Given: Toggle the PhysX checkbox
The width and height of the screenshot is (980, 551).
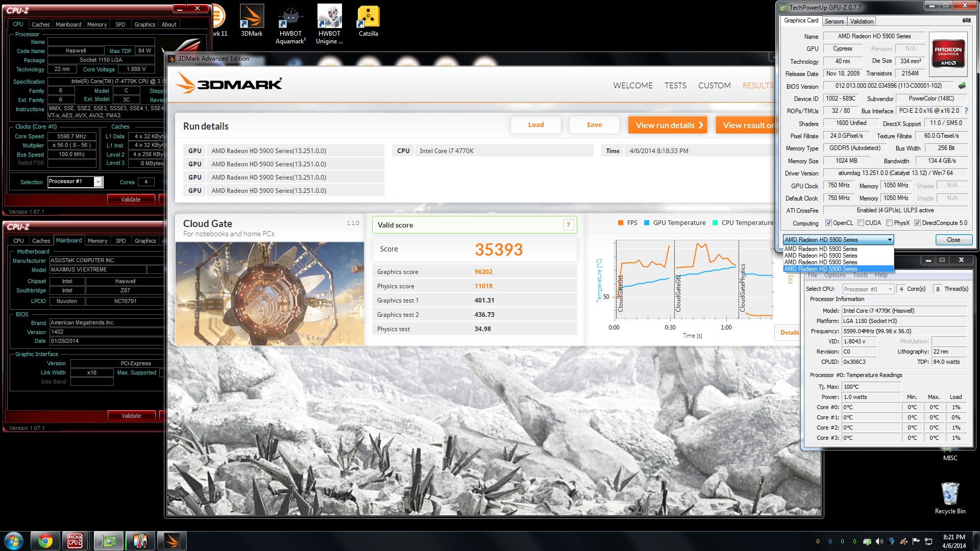Looking at the screenshot, I should pyautogui.click(x=889, y=223).
